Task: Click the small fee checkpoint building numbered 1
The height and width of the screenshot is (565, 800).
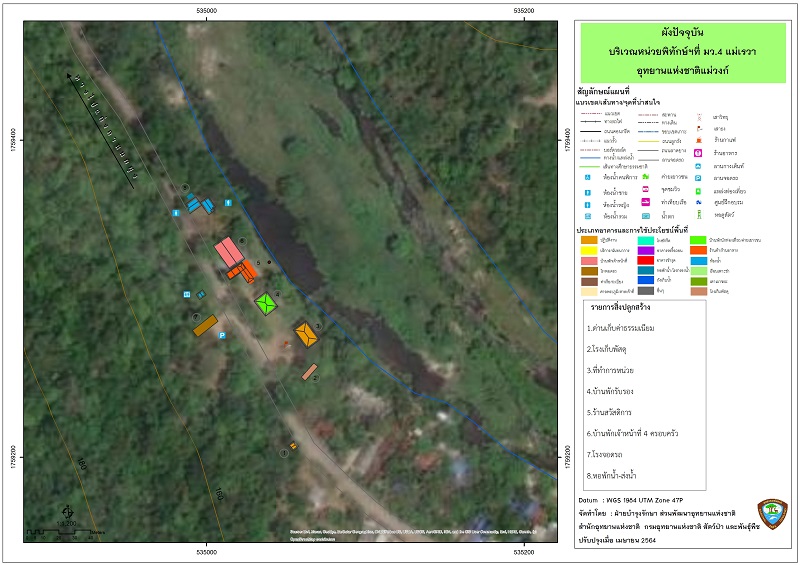Action: tap(293, 446)
